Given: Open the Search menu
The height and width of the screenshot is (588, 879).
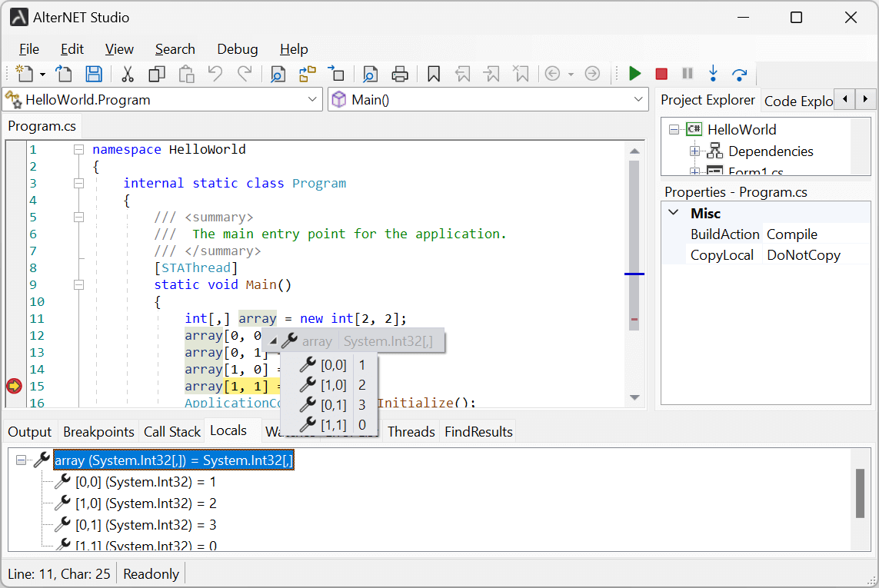Looking at the screenshot, I should click(x=175, y=49).
